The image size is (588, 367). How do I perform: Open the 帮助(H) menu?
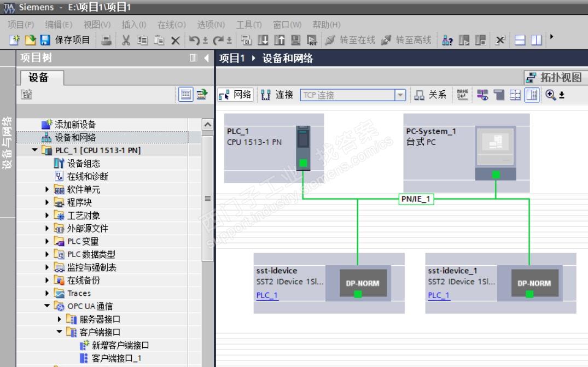coord(327,25)
